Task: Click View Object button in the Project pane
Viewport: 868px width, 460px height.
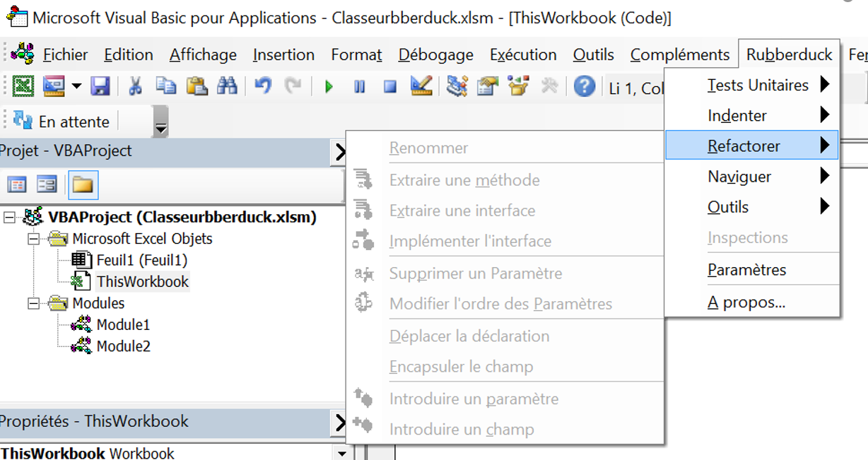Action: [x=47, y=185]
